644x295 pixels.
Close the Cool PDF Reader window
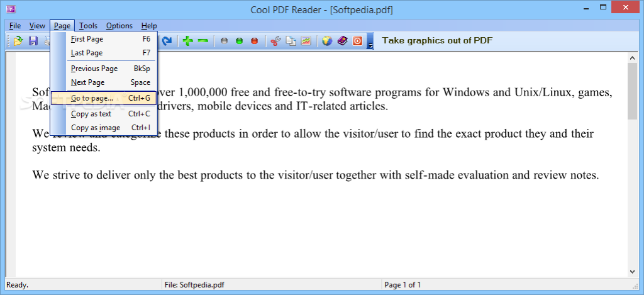coord(627,7)
